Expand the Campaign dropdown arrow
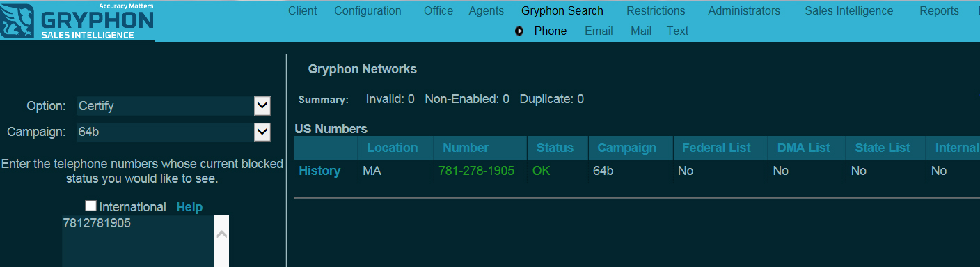The image size is (980, 267). 262,132
